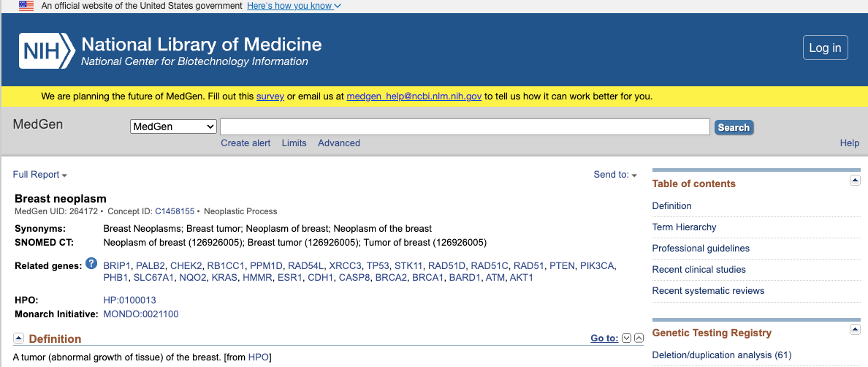Click the up-arrow icon next to Go to
Viewport: 868px width, 367px height.
click(x=639, y=338)
